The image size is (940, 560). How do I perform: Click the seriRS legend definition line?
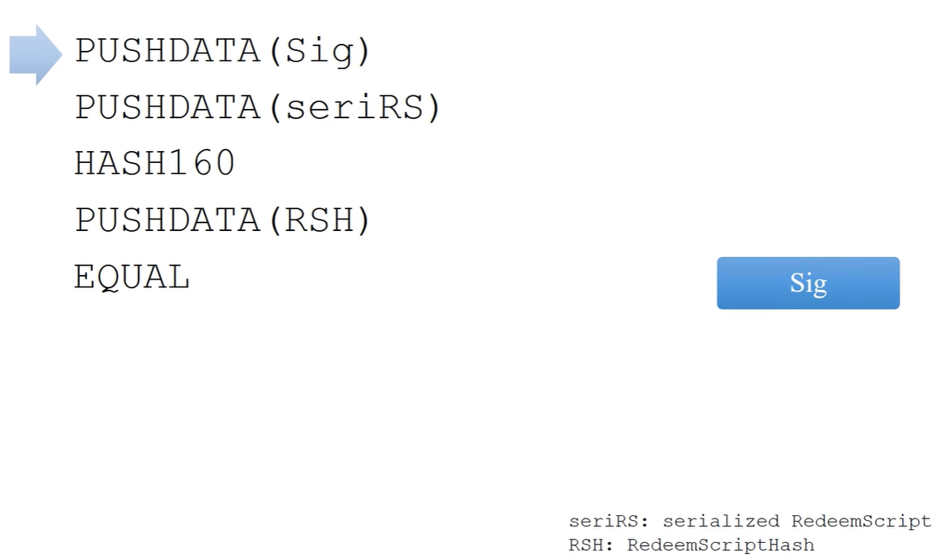click(x=750, y=522)
